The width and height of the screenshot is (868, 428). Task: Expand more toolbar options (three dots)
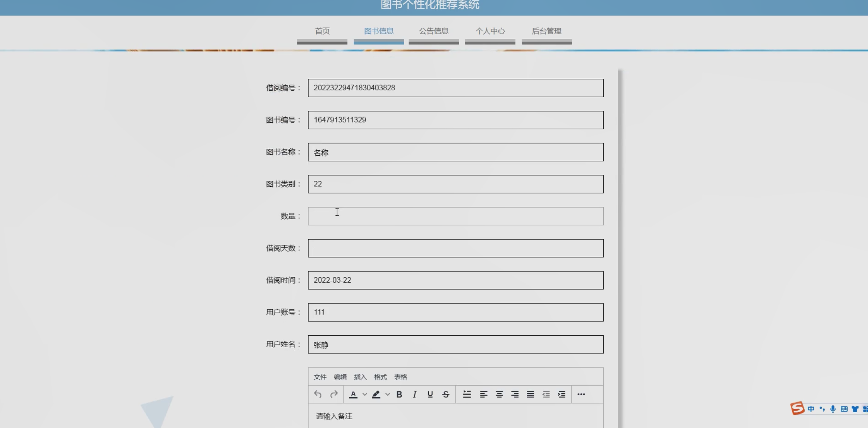[x=581, y=394]
